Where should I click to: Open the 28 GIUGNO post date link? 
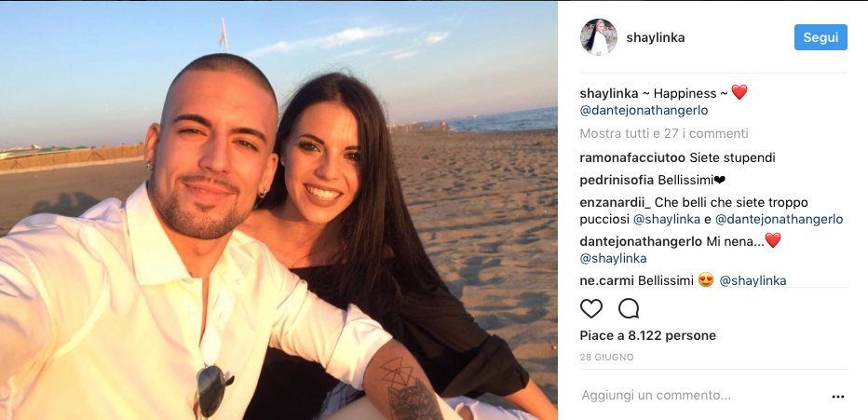point(606,358)
